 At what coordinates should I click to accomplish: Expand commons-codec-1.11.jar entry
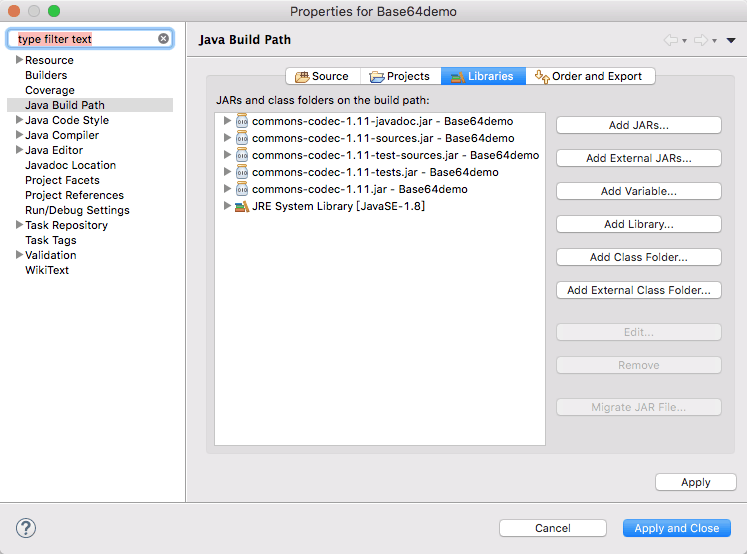(x=227, y=189)
